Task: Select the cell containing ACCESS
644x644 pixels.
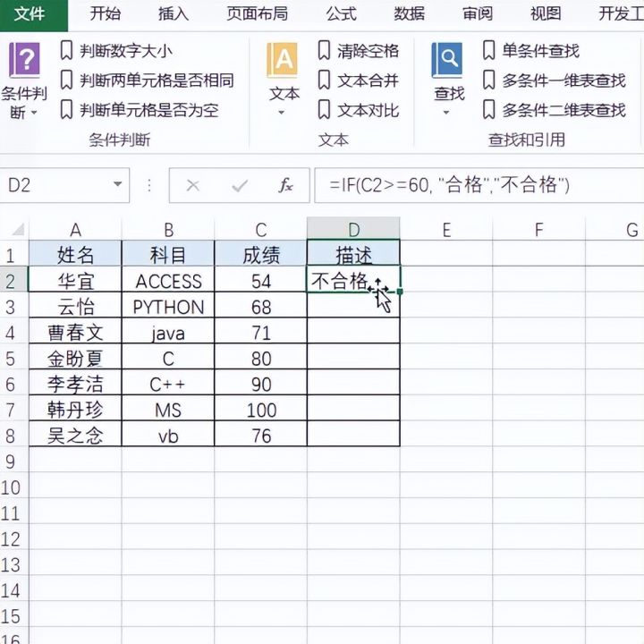Action: tap(168, 280)
